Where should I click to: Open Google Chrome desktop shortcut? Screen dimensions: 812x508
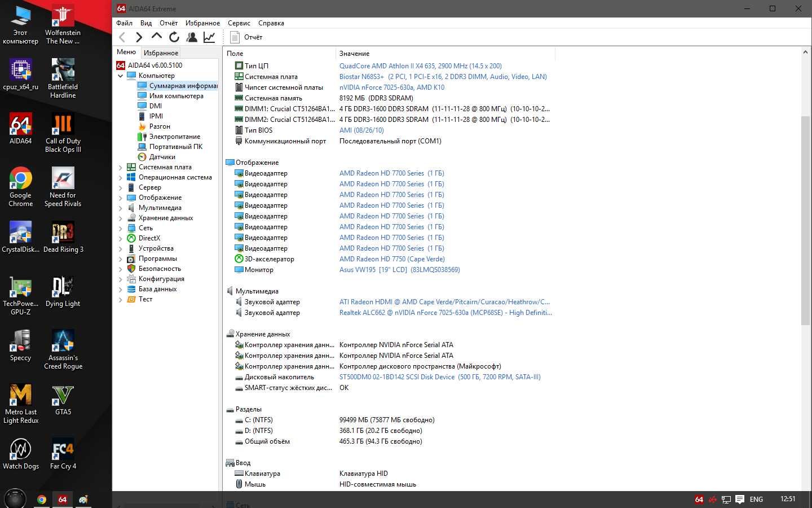click(x=20, y=187)
